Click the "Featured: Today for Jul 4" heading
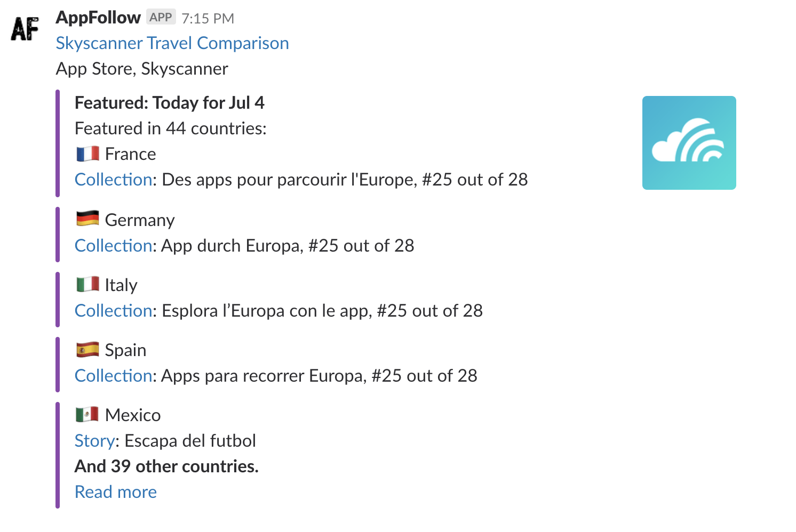This screenshot has height=532, width=796. pos(170,103)
